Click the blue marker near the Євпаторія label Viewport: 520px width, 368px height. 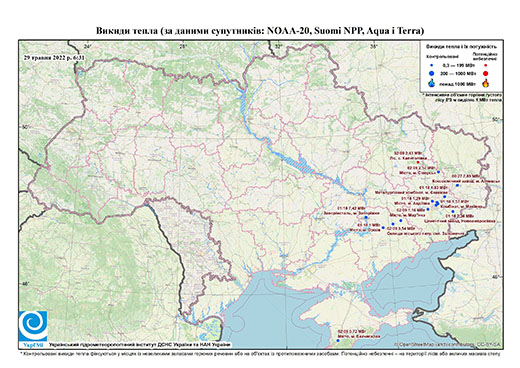pyautogui.click(x=338, y=340)
